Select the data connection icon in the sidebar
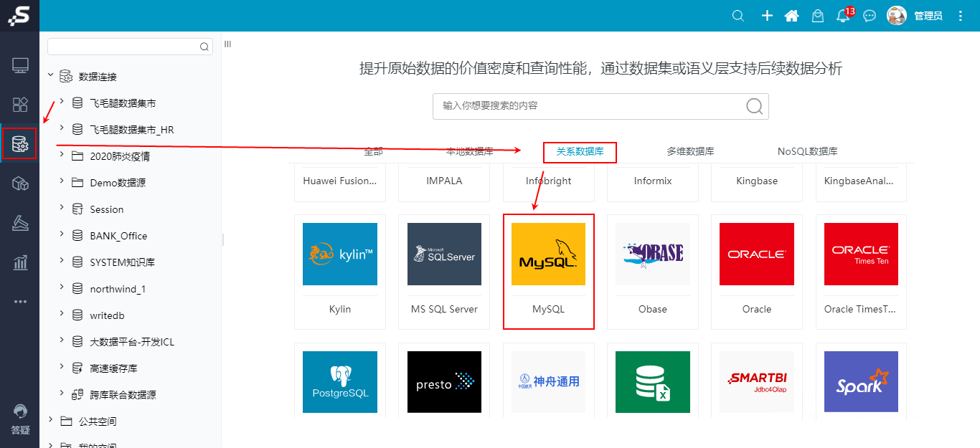 pos(20,144)
